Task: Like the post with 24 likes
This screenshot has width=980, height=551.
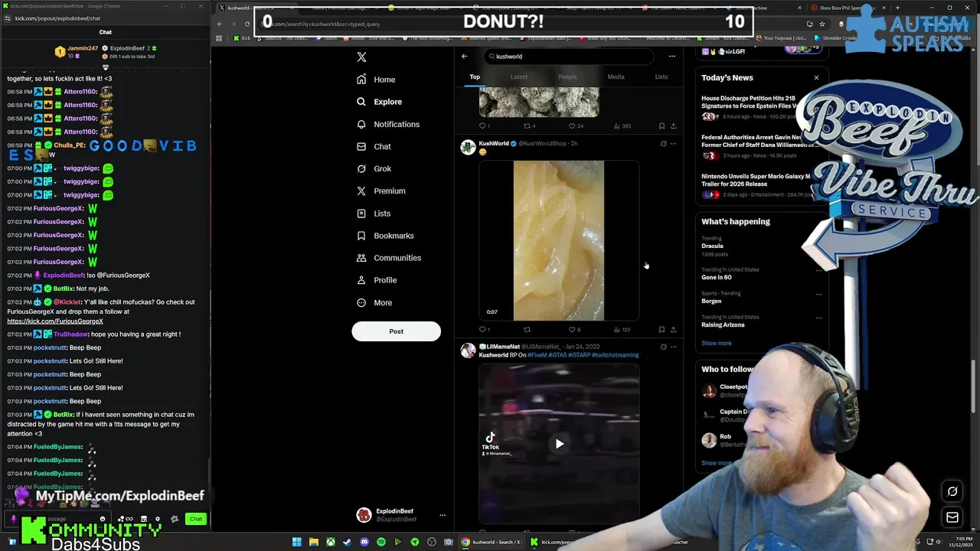Action: (576, 126)
